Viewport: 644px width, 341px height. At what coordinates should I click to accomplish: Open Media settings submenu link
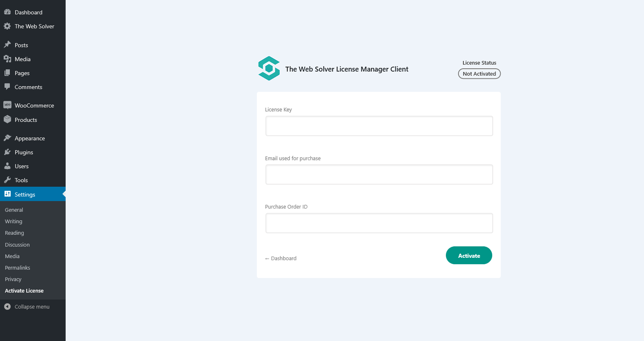click(x=12, y=256)
